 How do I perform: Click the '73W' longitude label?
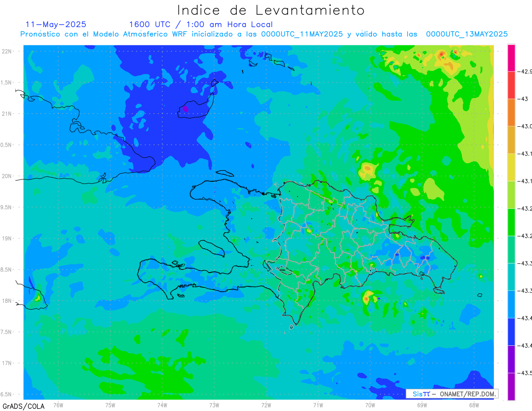[214, 405]
